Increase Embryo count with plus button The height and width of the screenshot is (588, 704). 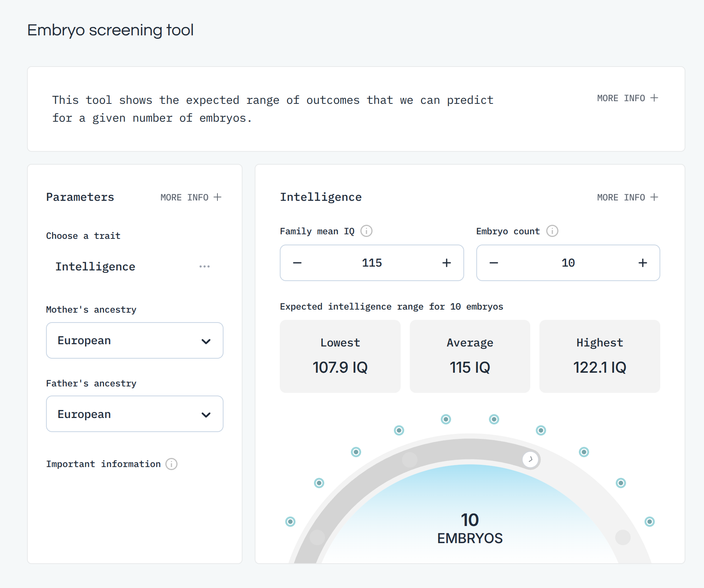(x=643, y=263)
